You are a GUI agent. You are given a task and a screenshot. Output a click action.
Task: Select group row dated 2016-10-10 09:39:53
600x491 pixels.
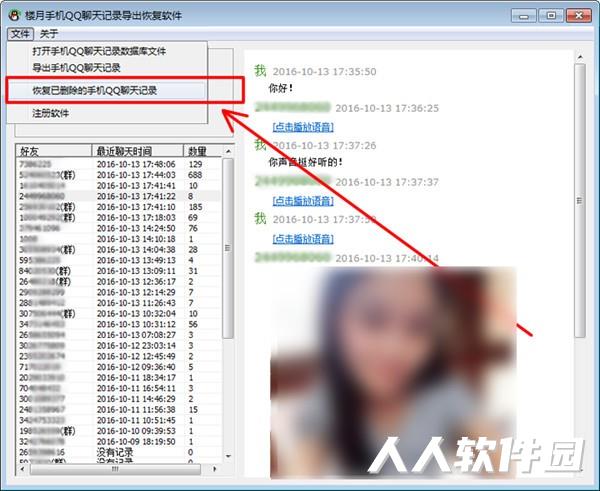(118, 431)
